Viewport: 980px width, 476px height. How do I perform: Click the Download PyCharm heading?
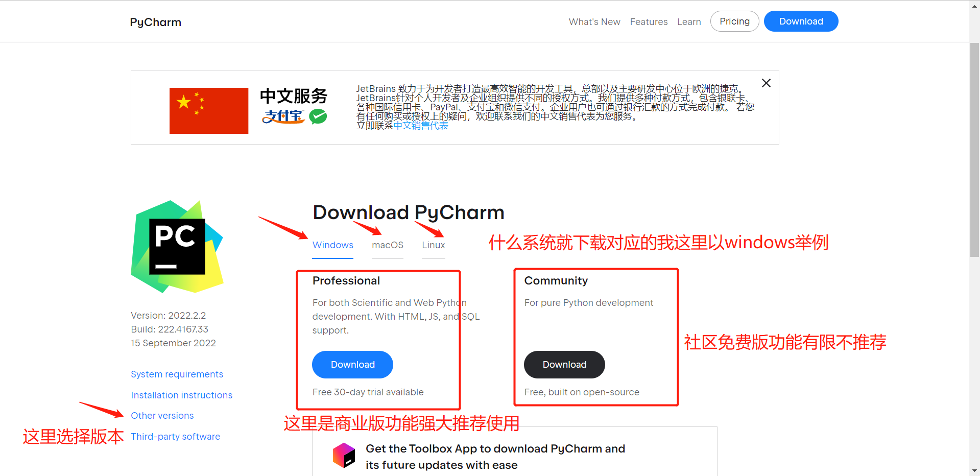point(409,212)
